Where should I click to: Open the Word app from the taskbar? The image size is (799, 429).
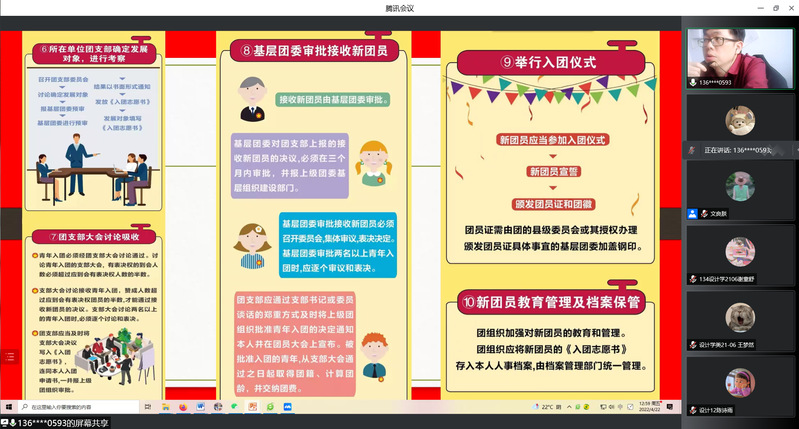point(200,407)
